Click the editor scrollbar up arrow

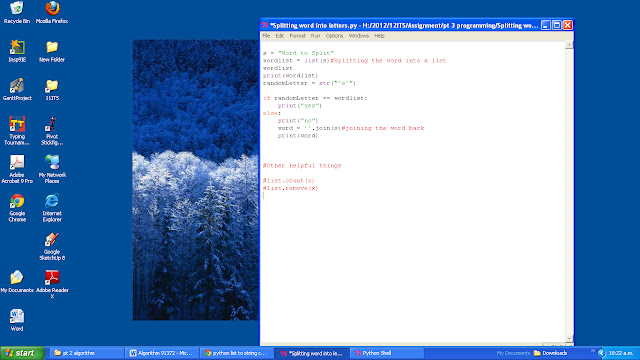coord(569,45)
